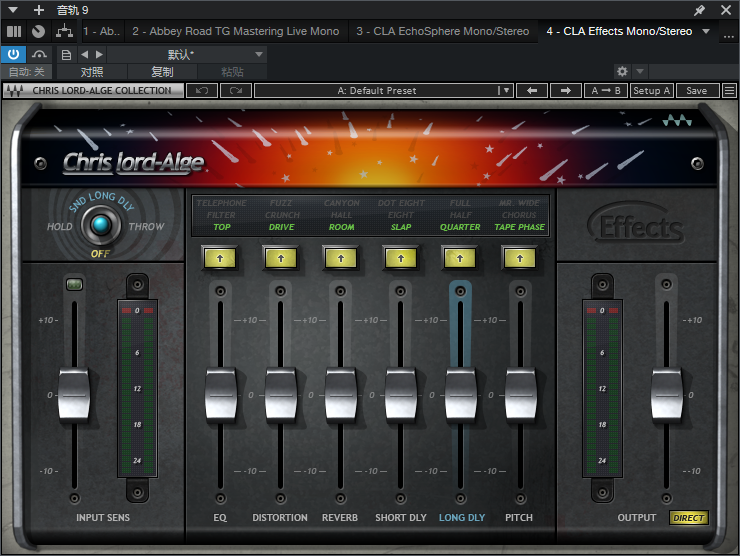Viewport: 740px width, 556px height.
Task: Open the 默认 preset dropdown
Action: [x=187, y=55]
